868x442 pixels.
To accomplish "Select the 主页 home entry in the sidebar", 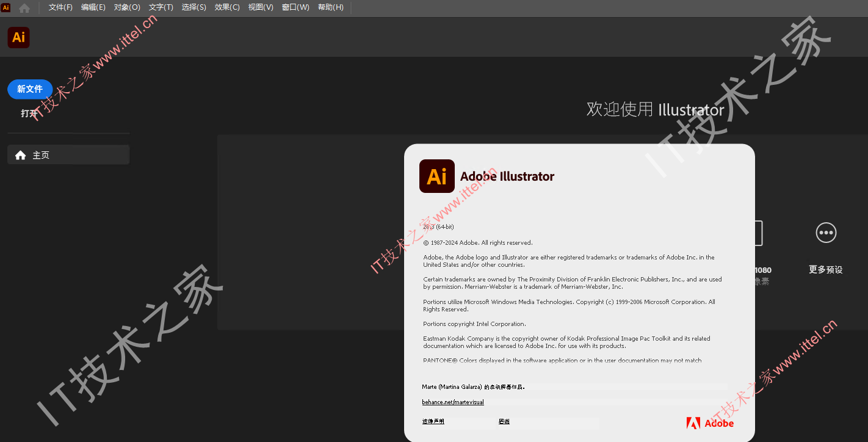I will click(68, 155).
